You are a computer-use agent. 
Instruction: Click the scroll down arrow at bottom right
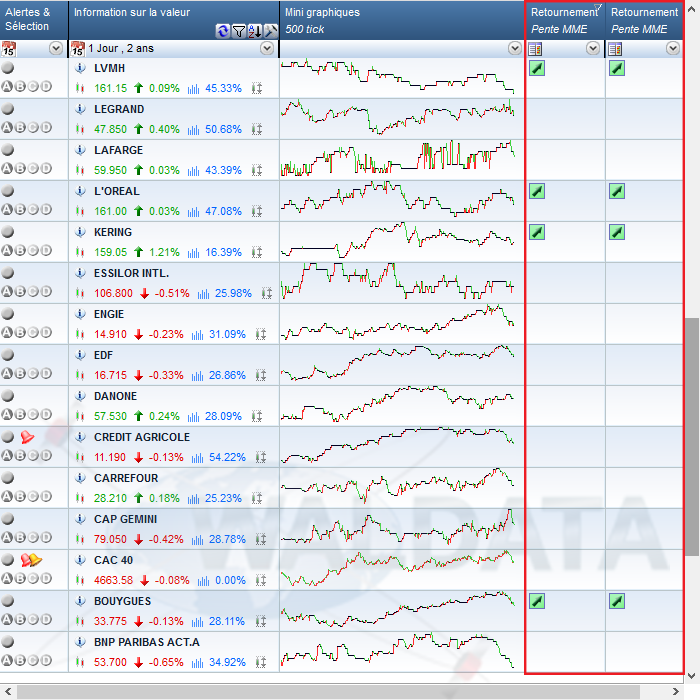coord(692,676)
